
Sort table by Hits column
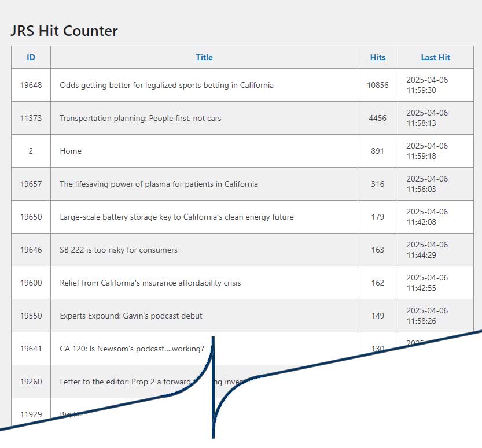377,57
